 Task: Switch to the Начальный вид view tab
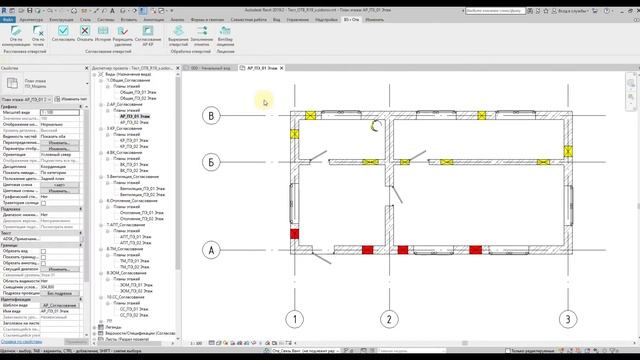[x=210, y=68]
